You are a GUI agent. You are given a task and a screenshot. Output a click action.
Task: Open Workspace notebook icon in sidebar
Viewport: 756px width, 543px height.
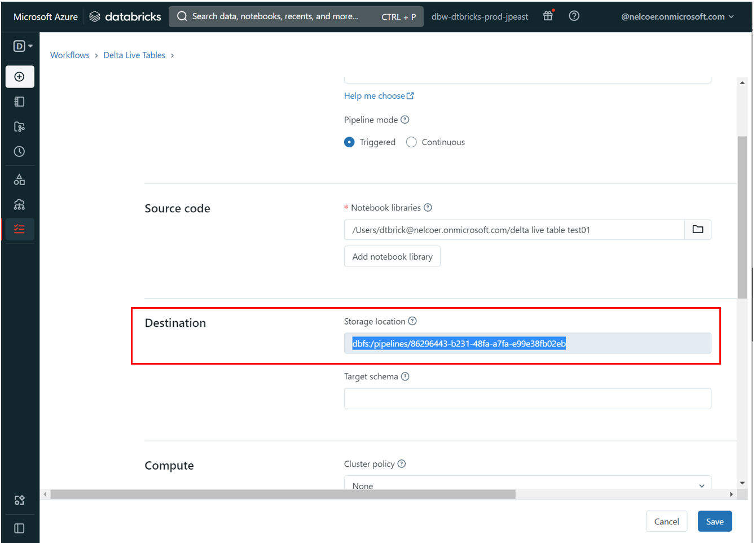(20, 102)
